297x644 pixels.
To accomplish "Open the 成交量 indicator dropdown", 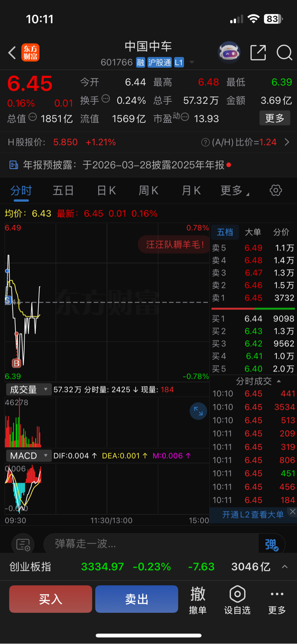I will [x=29, y=390].
